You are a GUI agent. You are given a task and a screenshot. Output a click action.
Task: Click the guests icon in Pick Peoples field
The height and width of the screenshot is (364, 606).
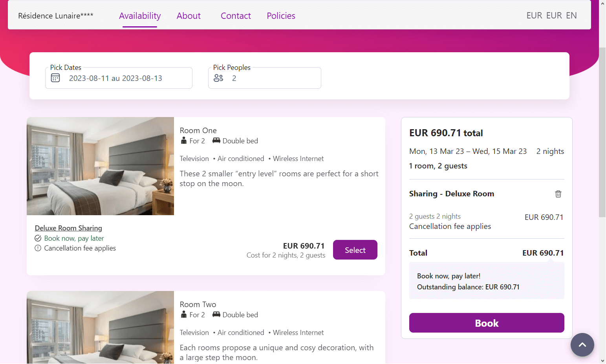[x=218, y=78]
